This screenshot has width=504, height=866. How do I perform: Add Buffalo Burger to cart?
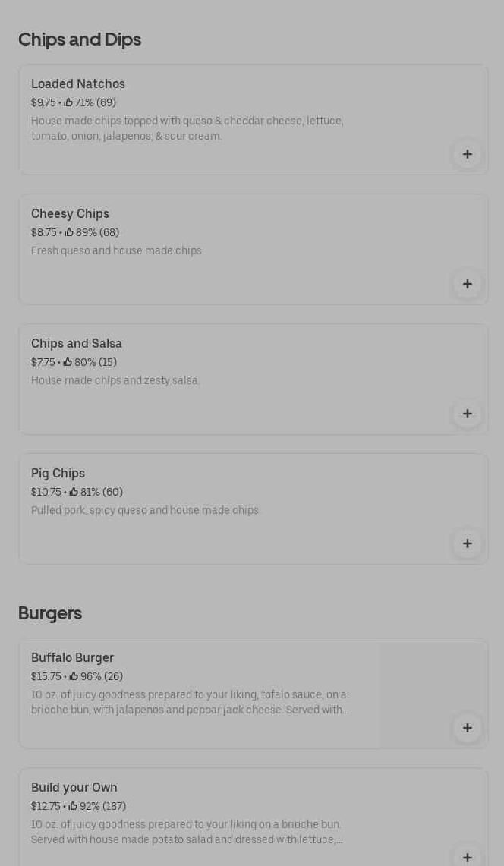tap(467, 728)
